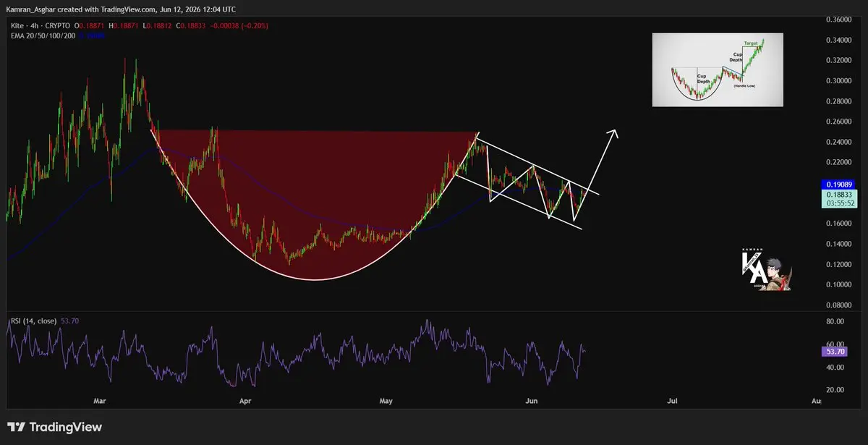Click the 0.30000 price axis label

(x=840, y=81)
